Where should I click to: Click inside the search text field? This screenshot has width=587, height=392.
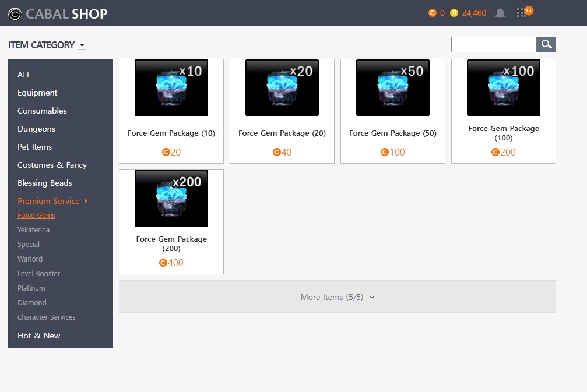pos(494,44)
